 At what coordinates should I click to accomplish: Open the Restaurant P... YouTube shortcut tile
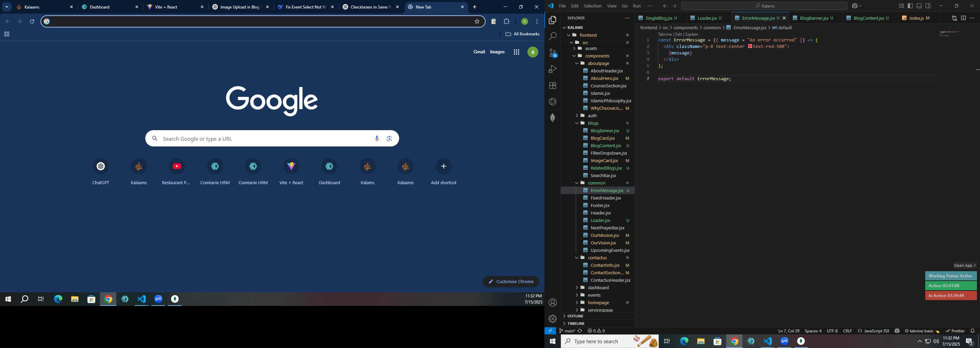(177, 172)
